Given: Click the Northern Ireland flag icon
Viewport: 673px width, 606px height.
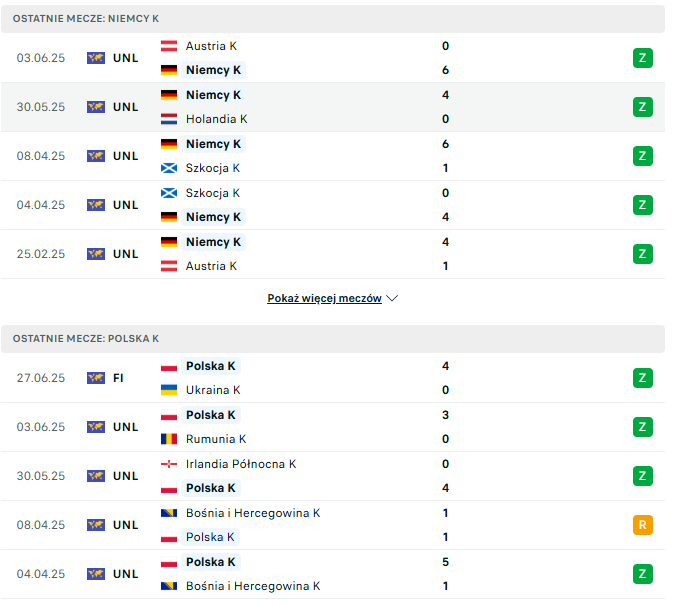Looking at the screenshot, I should click(169, 464).
